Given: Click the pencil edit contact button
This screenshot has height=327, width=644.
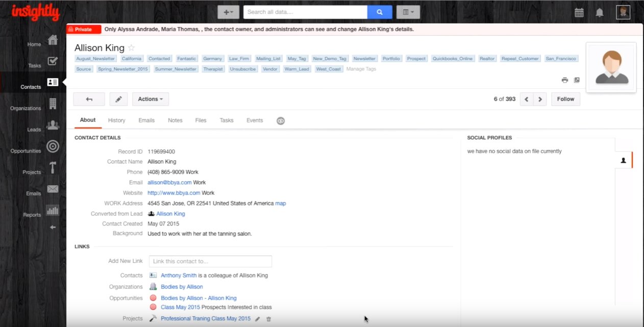Looking at the screenshot, I should click(x=118, y=99).
